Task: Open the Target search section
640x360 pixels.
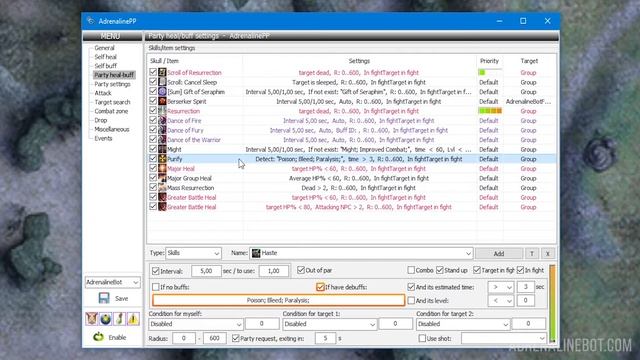Action: pyautogui.click(x=112, y=102)
